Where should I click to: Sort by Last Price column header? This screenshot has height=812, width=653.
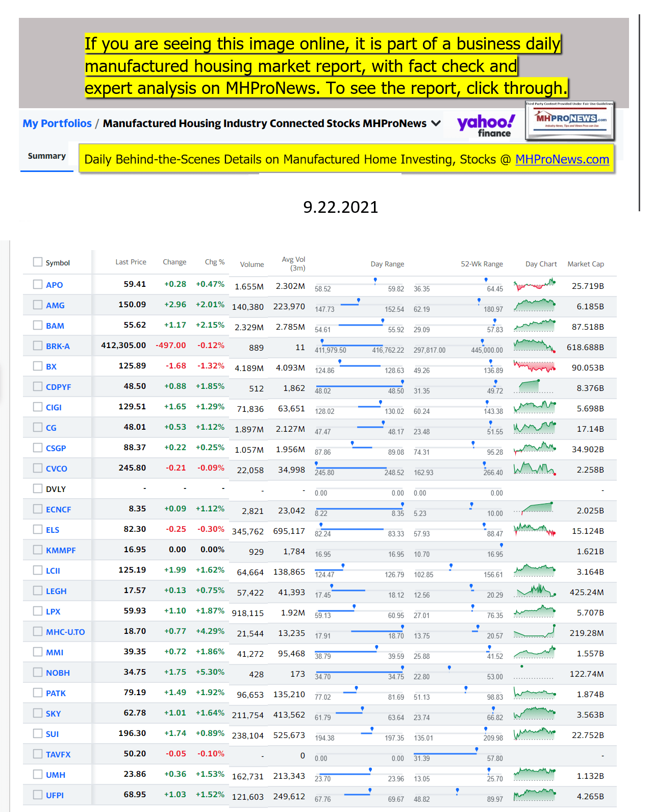pyautogui.click(x=131, y=262)
